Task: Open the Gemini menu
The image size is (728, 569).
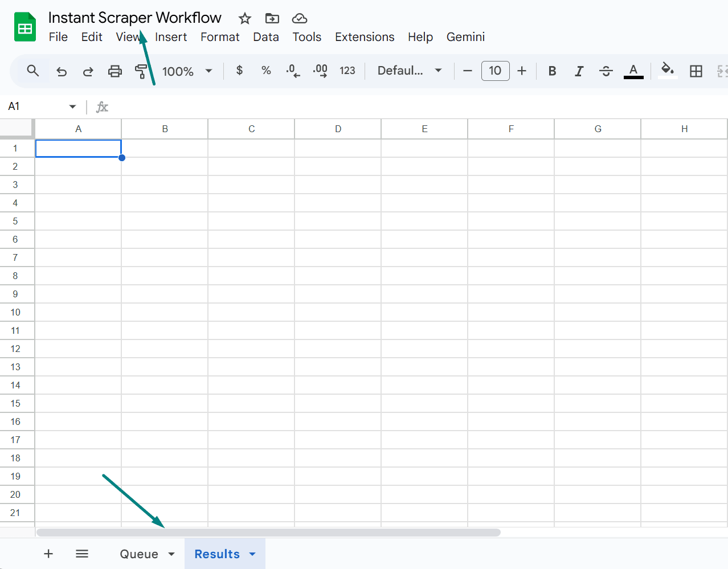Action: (x=465, y=37)
